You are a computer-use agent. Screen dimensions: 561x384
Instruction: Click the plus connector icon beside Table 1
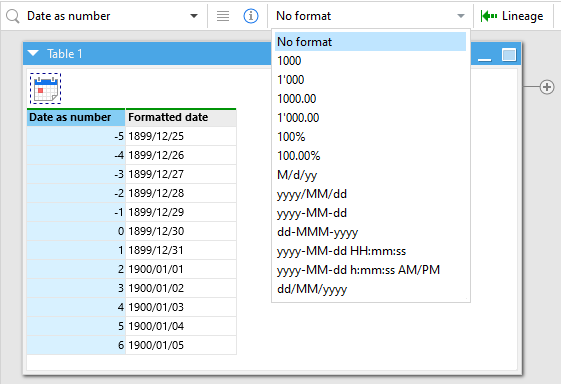(547, 87)
